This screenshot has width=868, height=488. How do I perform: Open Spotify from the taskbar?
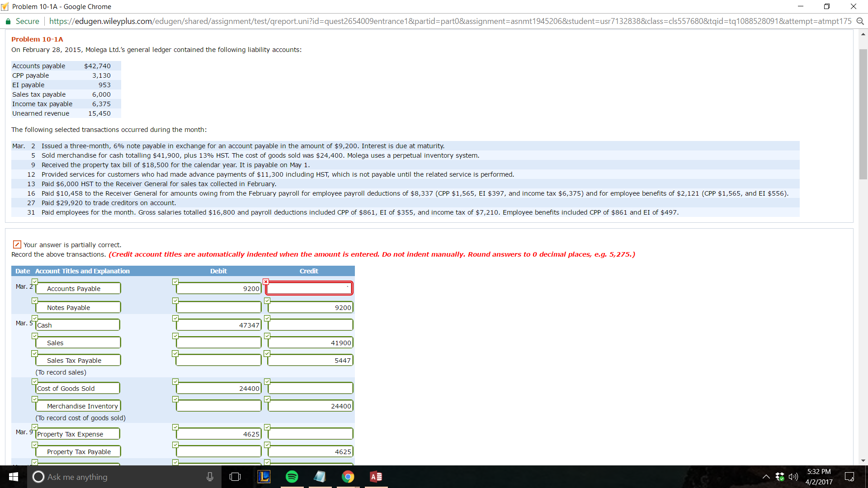(292, 477)
